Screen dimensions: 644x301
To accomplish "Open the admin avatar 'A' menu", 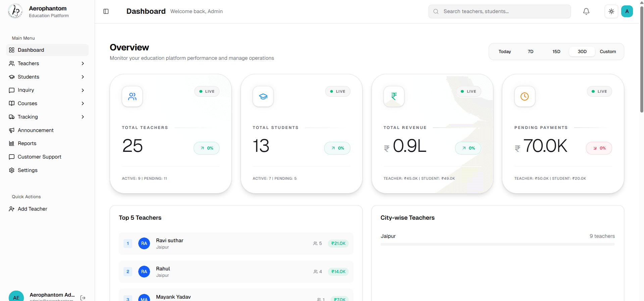I will pyautogui.click(x=627, y=11).
